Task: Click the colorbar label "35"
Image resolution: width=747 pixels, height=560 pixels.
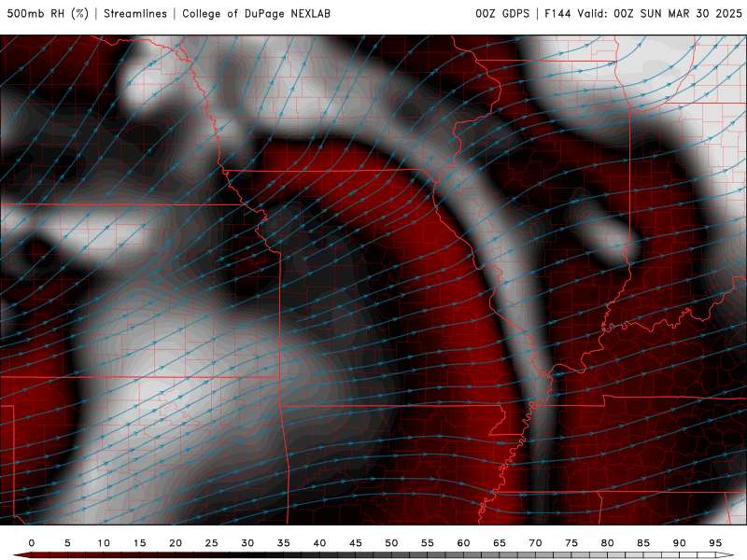Action: click(x=284, y=543)
